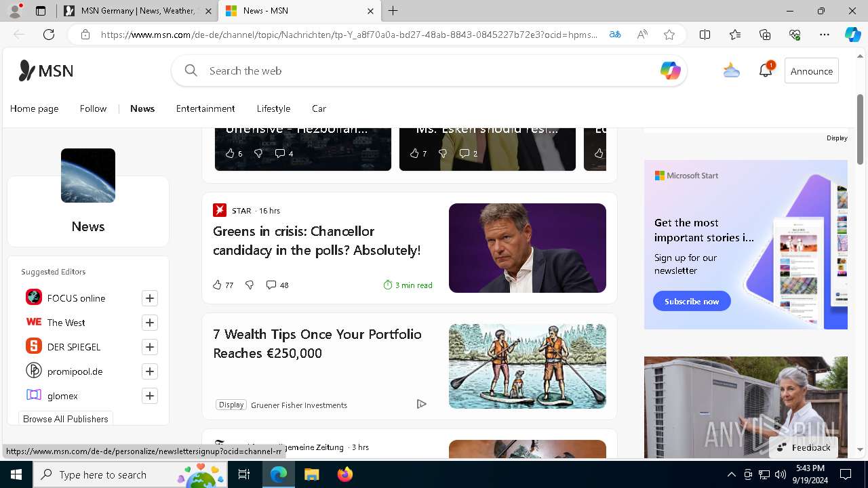Click Subscribe now in newsletter ad
The image size is (868, 488).
point(692,301)
